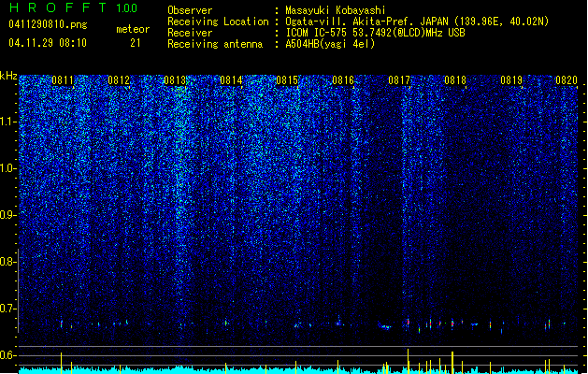Click the 0814 time marker
588x374 pixels.
coord(231,80)
